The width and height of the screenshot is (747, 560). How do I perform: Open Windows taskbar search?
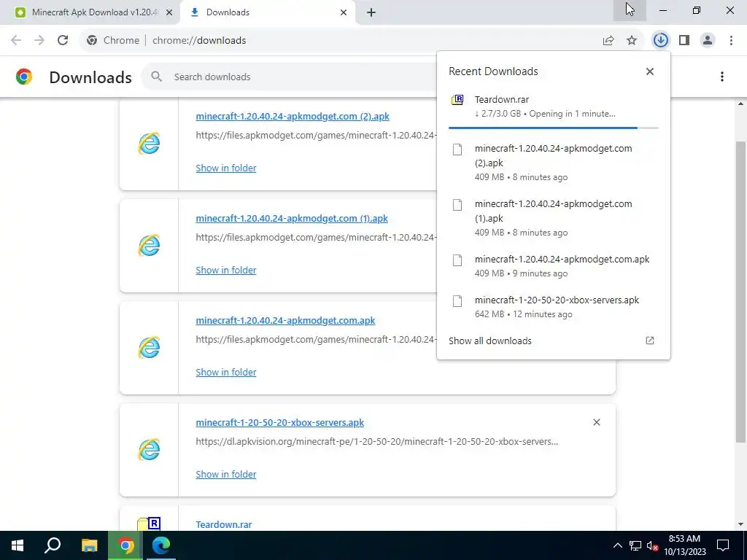tap(53, 545)
